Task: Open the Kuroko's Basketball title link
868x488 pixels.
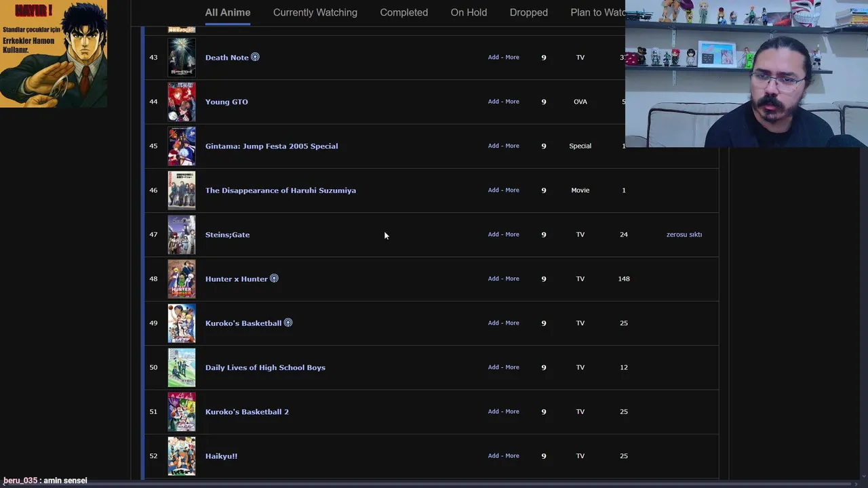Action: pyautogui.click(x=243, y=323)
